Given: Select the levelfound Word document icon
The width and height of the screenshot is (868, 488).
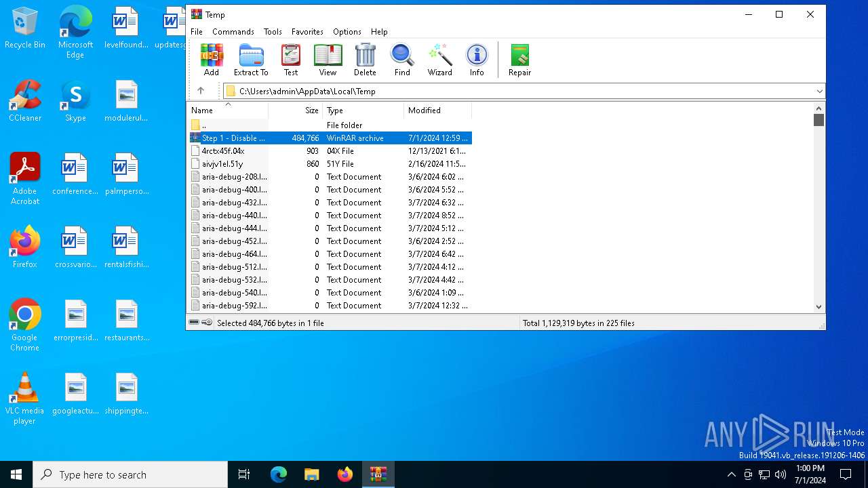Looking at the screenshot, I should tap(126, 28).
